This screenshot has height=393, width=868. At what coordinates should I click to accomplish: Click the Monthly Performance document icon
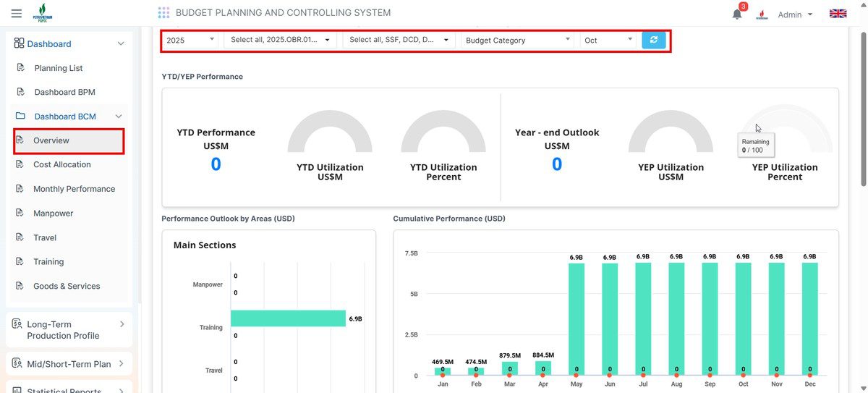click(x=20, y=189)
